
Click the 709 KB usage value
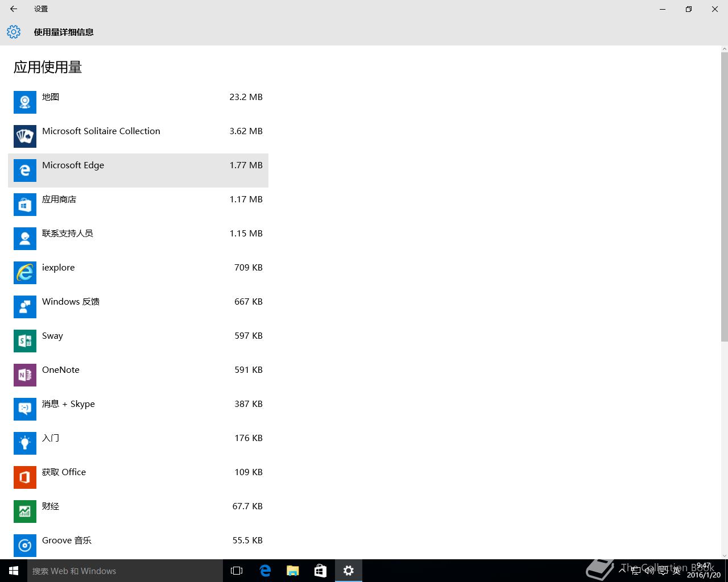249,268
